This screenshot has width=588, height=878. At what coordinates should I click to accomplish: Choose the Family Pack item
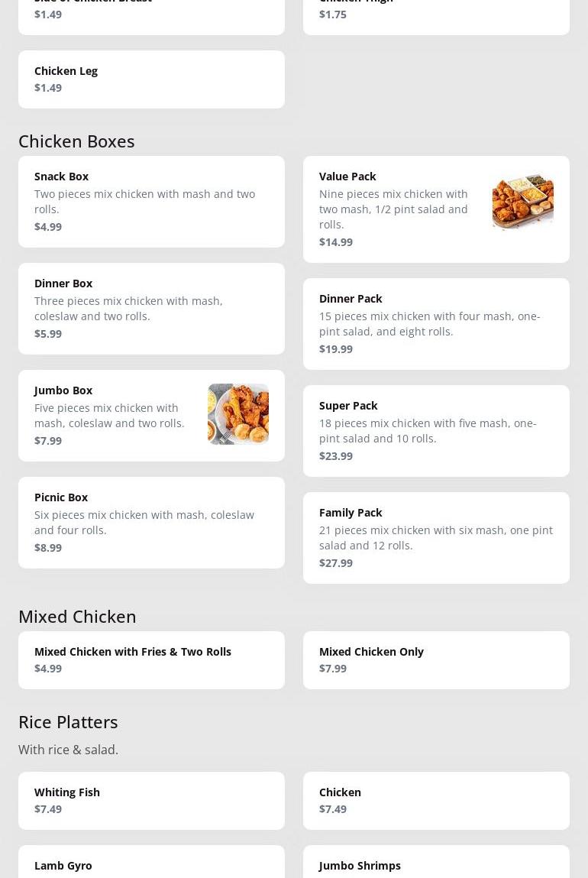(x=436, y=538)
